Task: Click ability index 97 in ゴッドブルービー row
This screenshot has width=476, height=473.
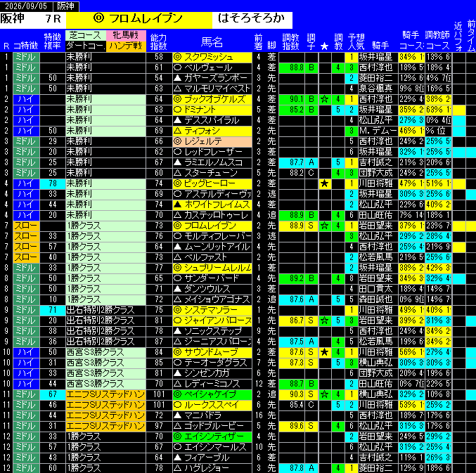Action: pos(159,426)
